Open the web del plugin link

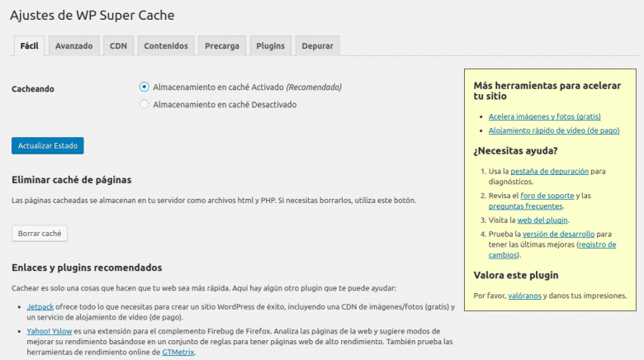coord(542,220)
